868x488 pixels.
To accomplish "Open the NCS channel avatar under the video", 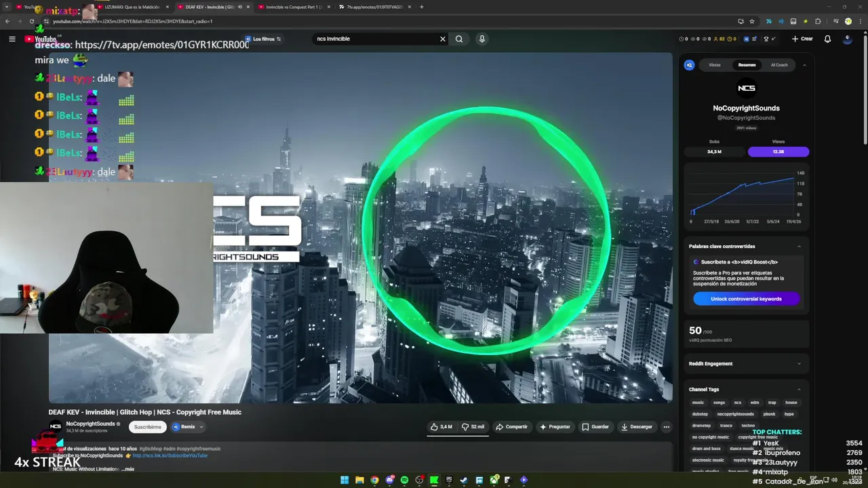I will (56, 426).
